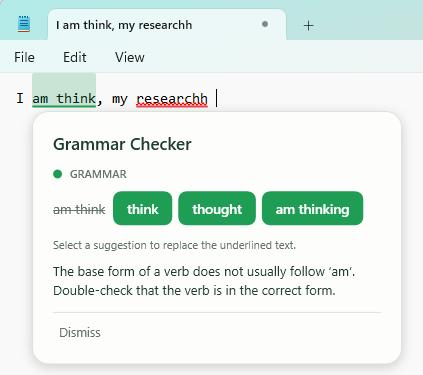This screenshot has width=423, height=375.
Task: Click the underlined phrase 'am think' in editor
Action: click(x=64, y=99)
